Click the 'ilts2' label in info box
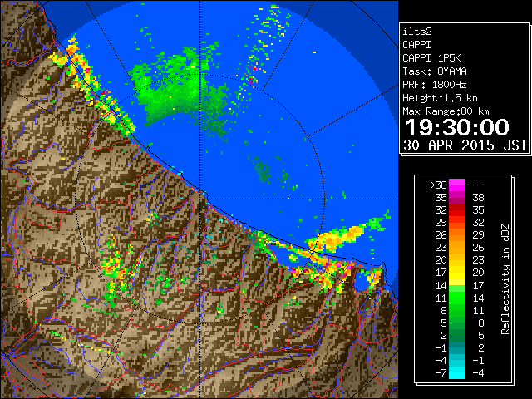The image size is (532, 399). pos(417,32)
